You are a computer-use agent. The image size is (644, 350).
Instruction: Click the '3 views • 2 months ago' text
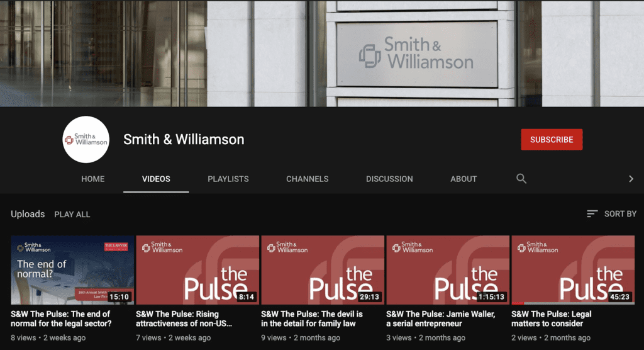coord(426,337)
